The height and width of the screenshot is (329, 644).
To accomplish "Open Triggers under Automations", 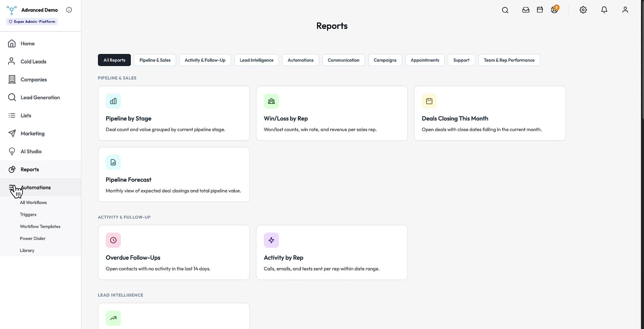I will (28, 215).
